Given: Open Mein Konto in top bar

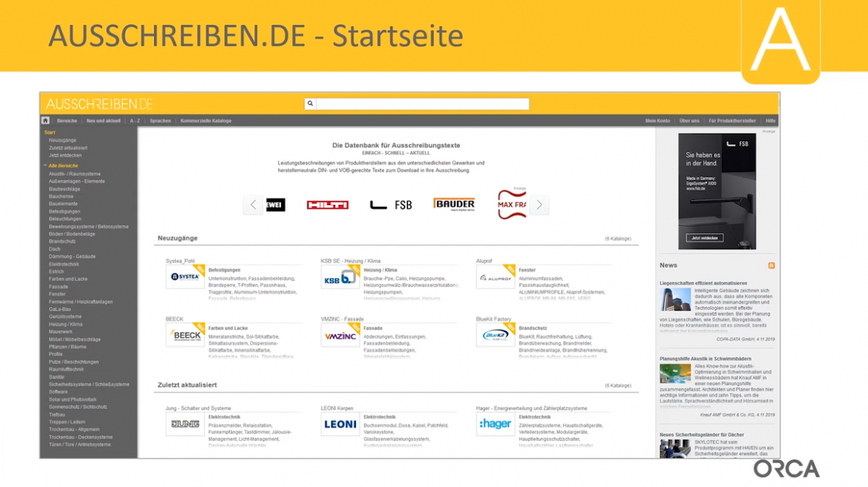Looking at the screenshot, I should point(657,121).
